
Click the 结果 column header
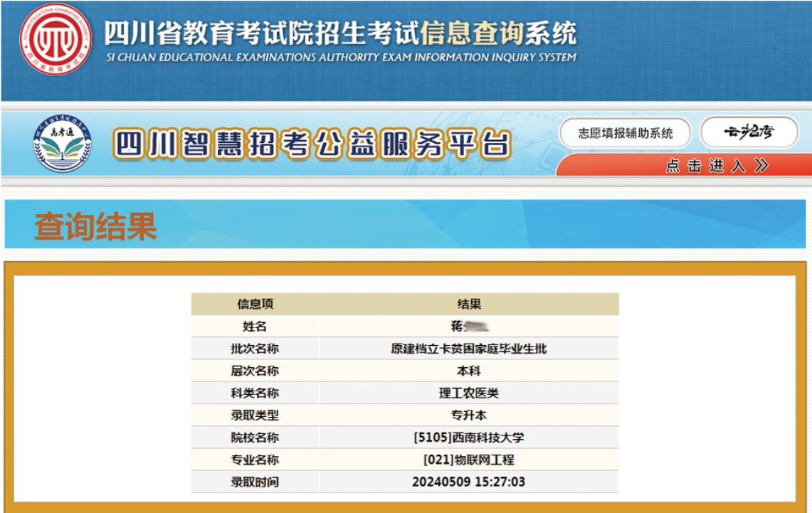468,304
